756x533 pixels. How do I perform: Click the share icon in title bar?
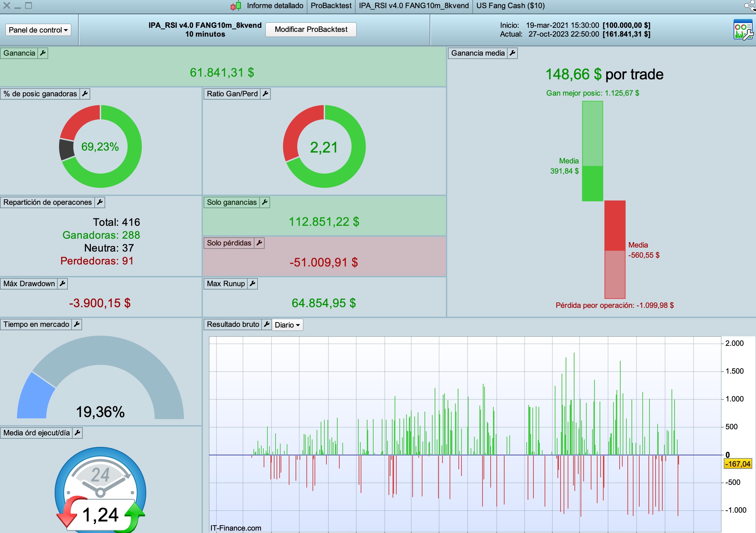(x=750, y=6)
